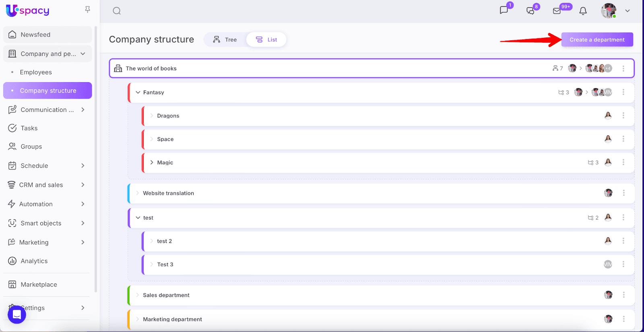Switch to List view
This screenshot has height=332, width=644.
pyautogui.click(x=267, y=39)
